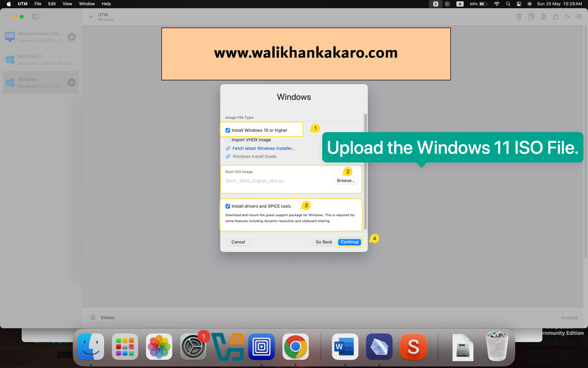Open the View menu
The height and width of the screenshot is (368, 588).
point(67,4)
